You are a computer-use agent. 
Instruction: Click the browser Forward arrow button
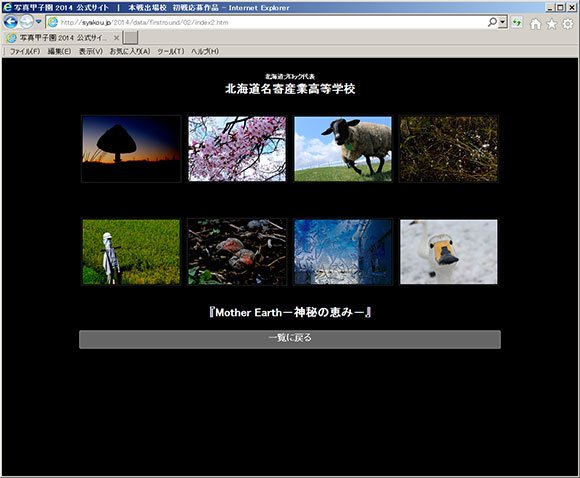(x=26, y=22)
